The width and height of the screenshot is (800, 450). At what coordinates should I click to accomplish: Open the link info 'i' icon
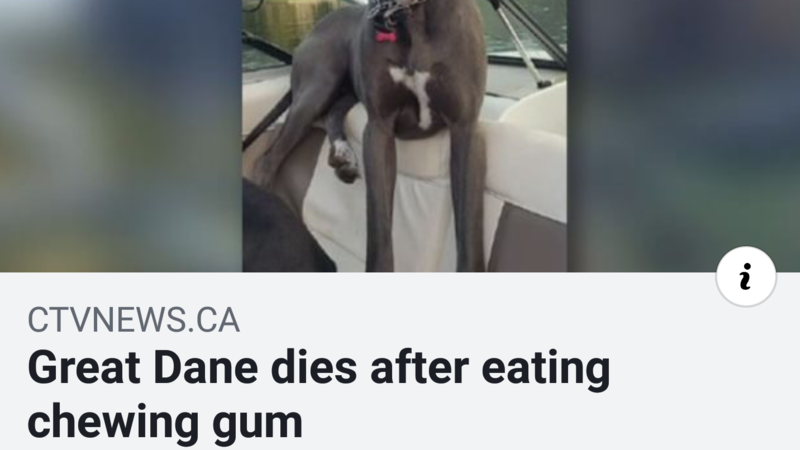click(x=746, y=277)
